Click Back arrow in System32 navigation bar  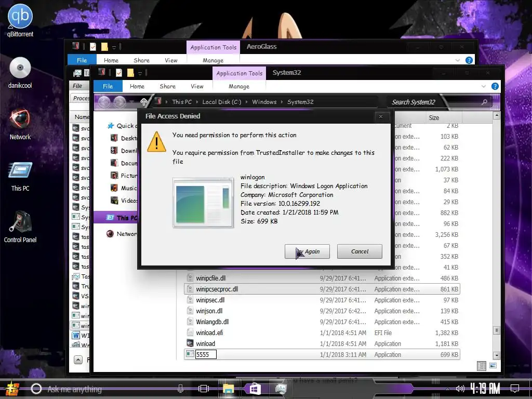click(x=104, y=102)
